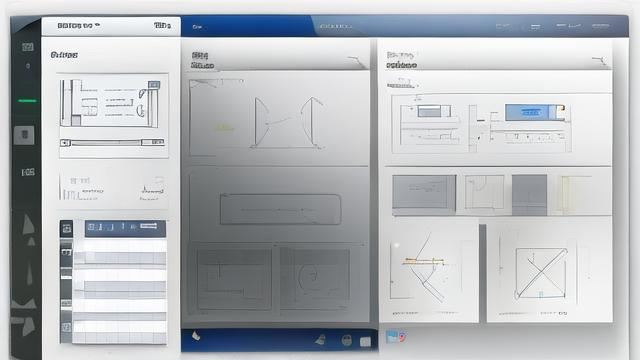Image resolution: width=640 pixels, height=360 pixels.
Task: Click the white square icon in bottom blue bar
Action: [x=365, y=342]
